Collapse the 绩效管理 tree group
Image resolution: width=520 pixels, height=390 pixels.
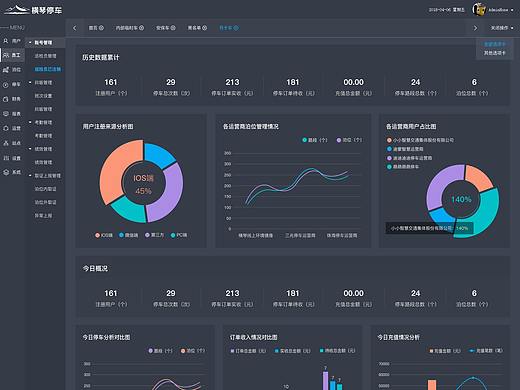tap(30, 149)
